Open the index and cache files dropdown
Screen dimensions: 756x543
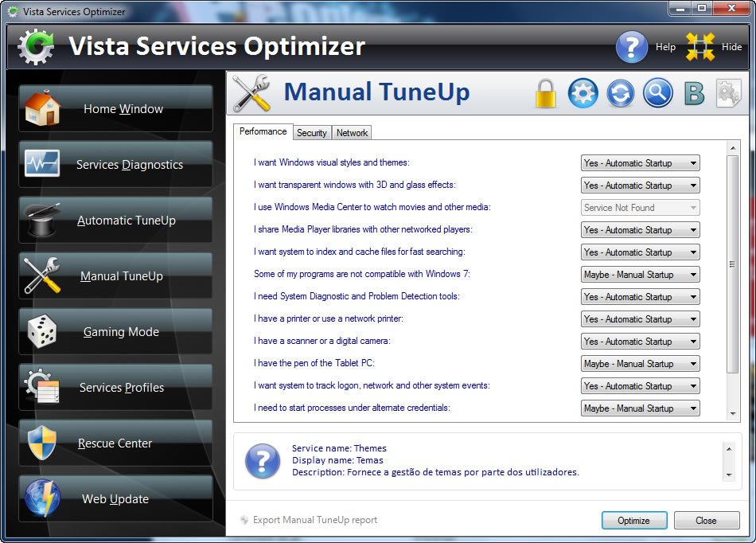point(641,252)
